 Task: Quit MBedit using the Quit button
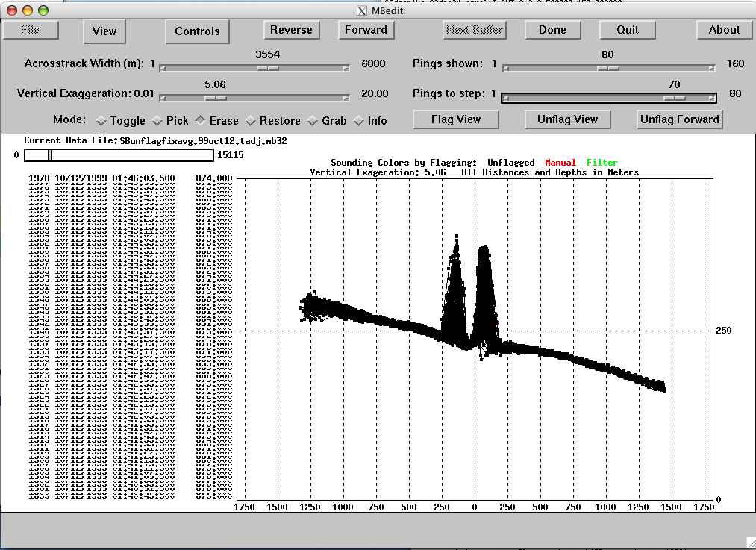628,30
